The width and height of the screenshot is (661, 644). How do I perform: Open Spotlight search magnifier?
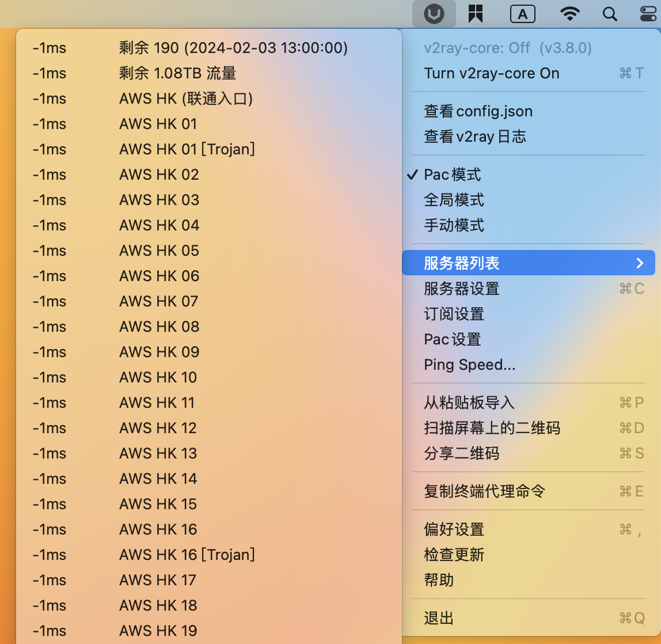point(610,14)
